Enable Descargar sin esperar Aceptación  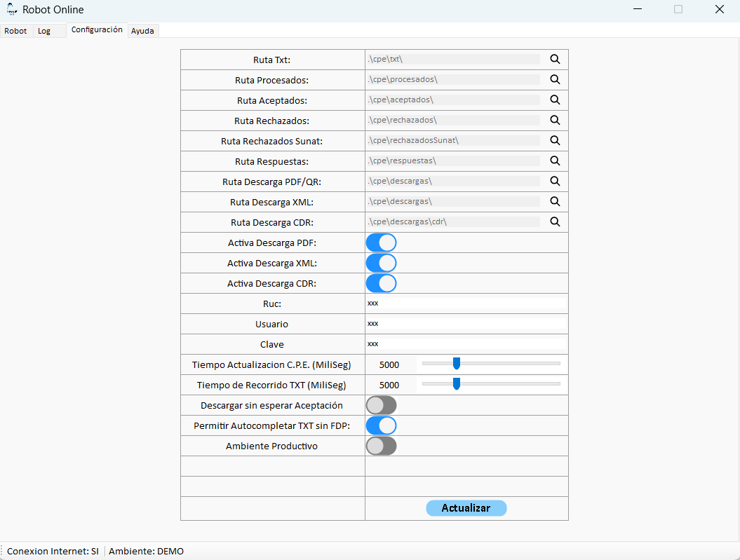coord(382,405)
